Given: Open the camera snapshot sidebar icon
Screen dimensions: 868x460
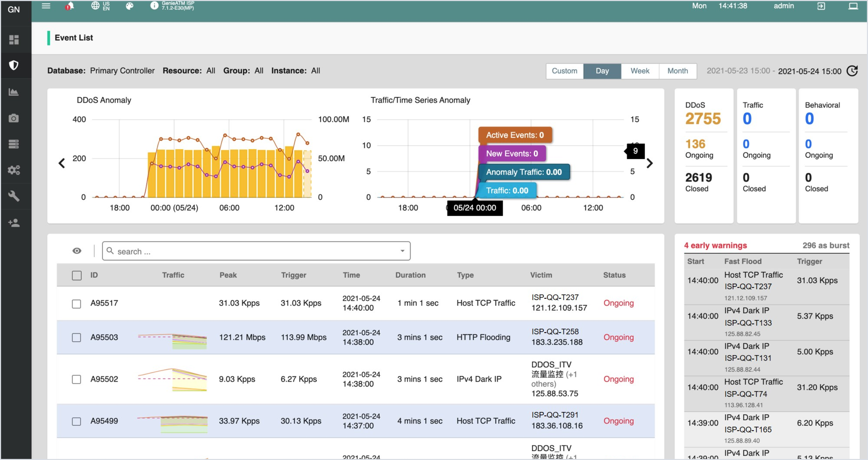Looking at the screenshot, I should pyautogui.click(x=14, y=118).
